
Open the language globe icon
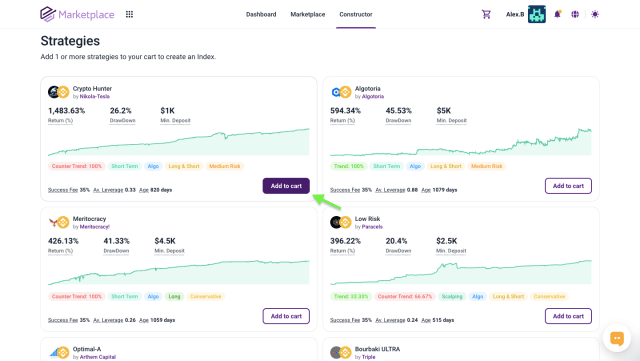pos(575,14)
